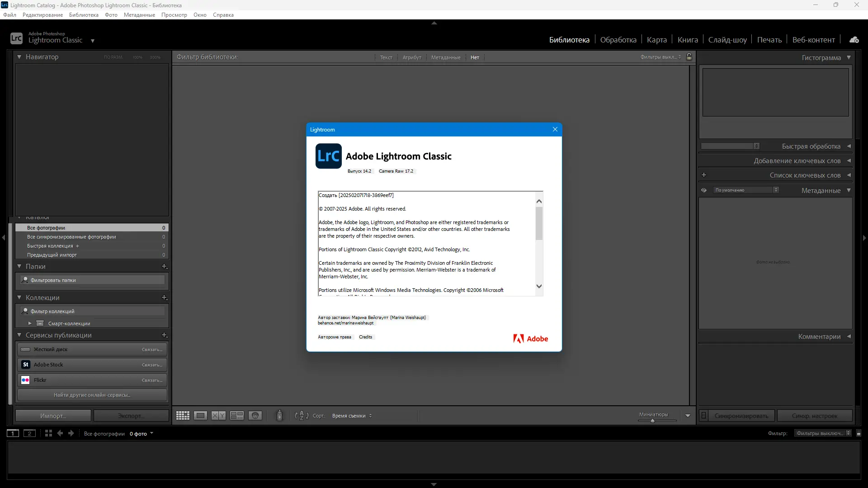
Task: Open Survey view icon
Action: click(x=236, y=416)
